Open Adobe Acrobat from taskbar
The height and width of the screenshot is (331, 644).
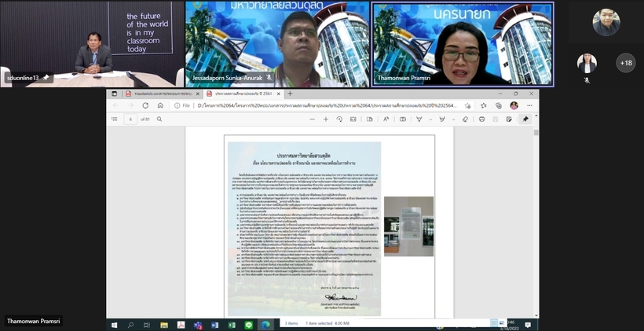click(x=181, y=325)
